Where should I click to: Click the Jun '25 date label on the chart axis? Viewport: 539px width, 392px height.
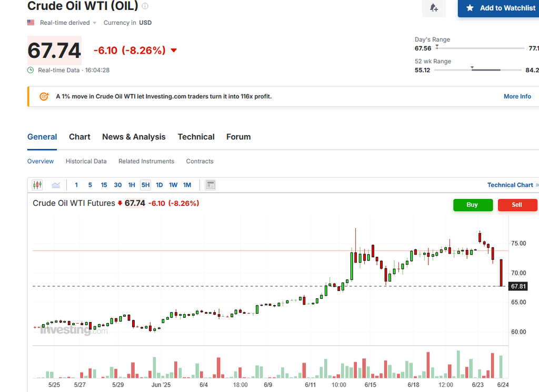161,385
